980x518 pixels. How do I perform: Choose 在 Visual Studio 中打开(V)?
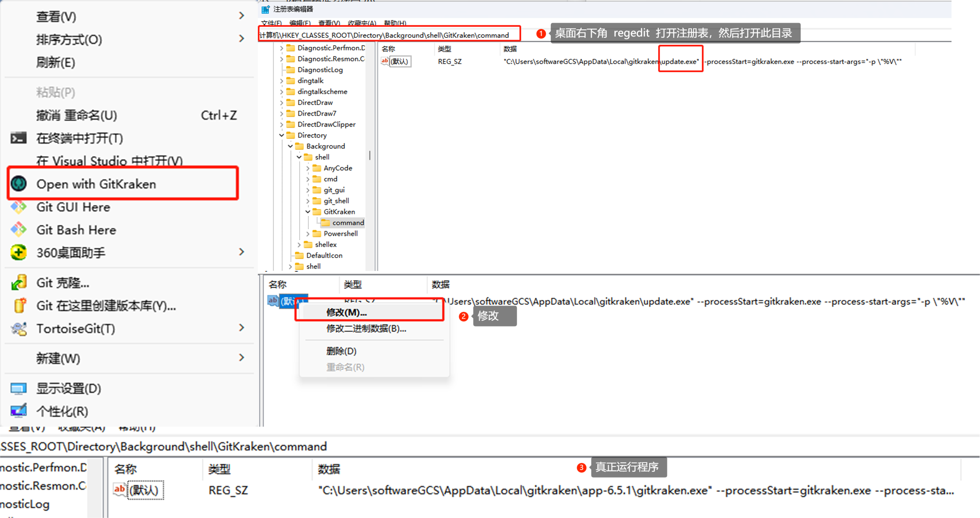pos(129,161)
